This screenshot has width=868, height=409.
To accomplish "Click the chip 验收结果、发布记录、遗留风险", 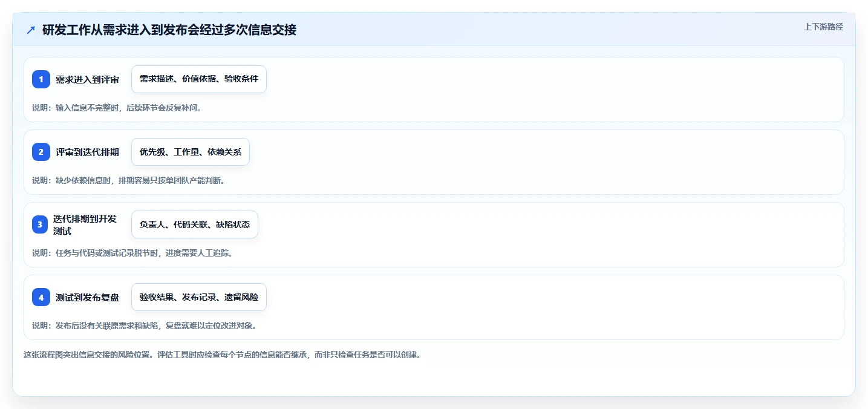I will pos(199,297).
